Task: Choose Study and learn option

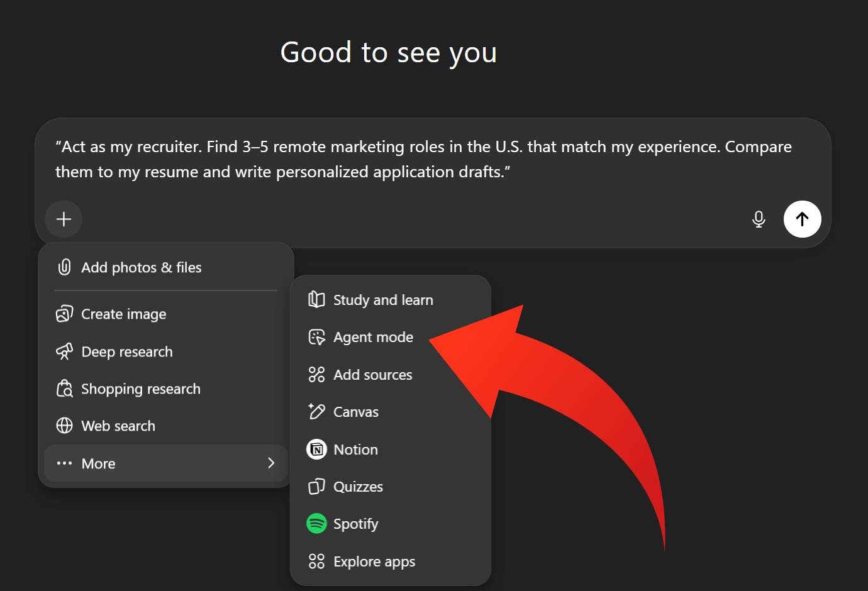Action: 382,300
